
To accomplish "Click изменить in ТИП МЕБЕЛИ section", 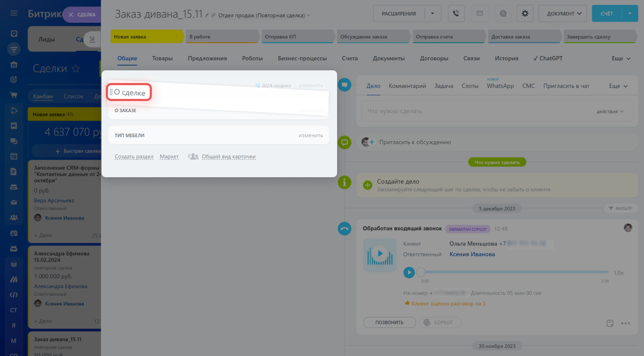I will [311, 135].
